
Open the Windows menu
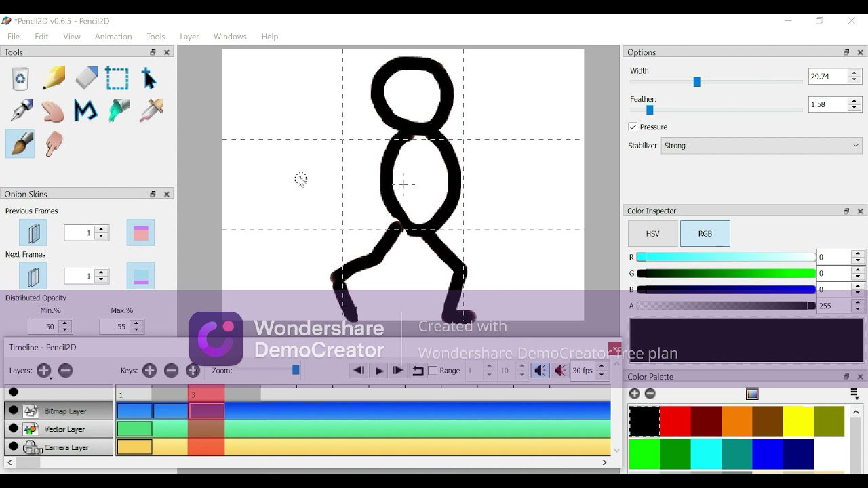pyautogui.click(x=230, y=37)
